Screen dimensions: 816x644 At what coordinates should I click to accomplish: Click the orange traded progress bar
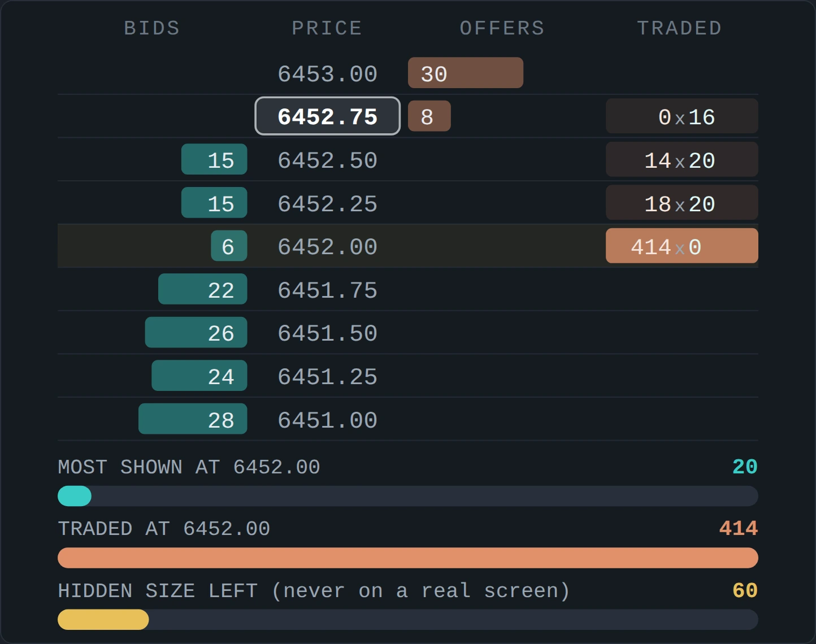(x=408, y=558)
